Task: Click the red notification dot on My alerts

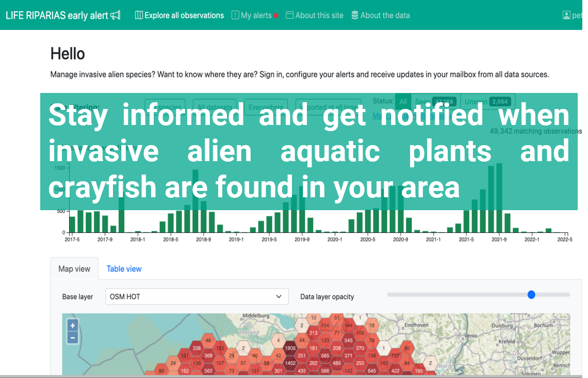Action: (276, 16)
